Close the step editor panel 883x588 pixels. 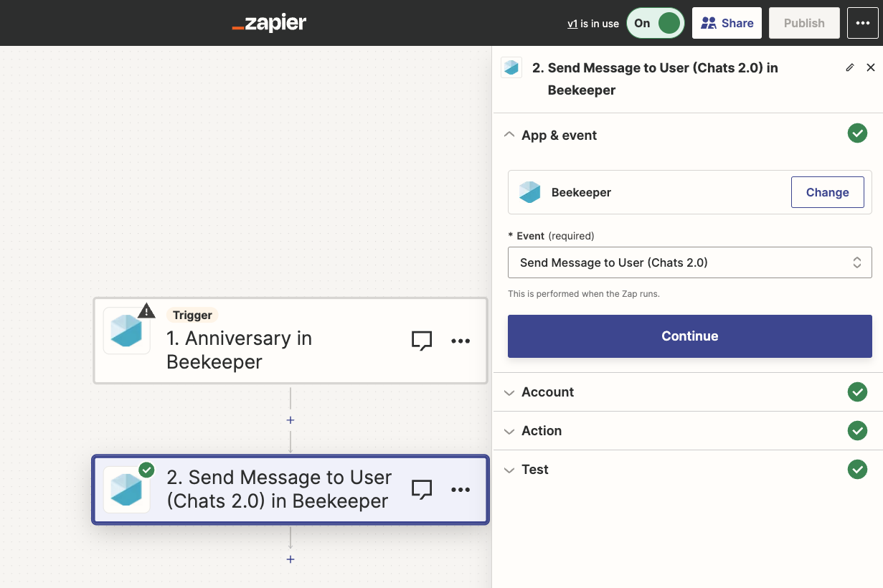[871, 67]
